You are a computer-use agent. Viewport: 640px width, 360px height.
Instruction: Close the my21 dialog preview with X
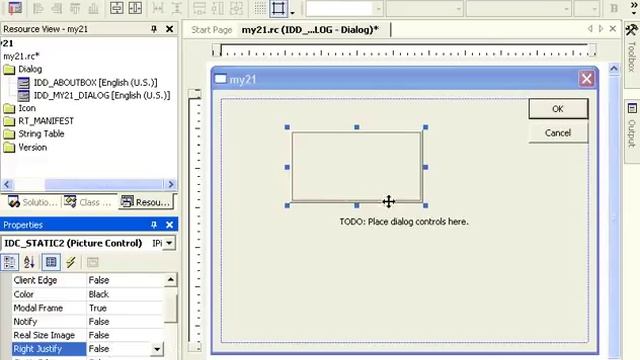tap(587, 79)
